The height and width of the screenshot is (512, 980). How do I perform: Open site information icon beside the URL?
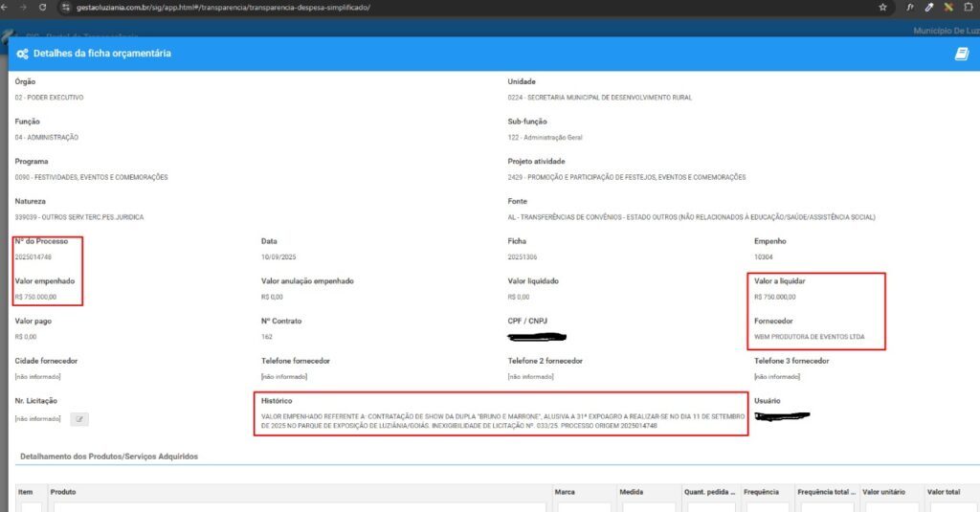click(65, 7)
